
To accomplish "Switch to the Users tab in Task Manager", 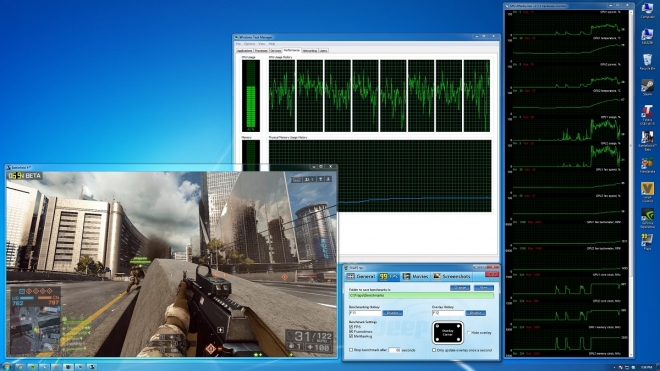I will pos(324,51).
